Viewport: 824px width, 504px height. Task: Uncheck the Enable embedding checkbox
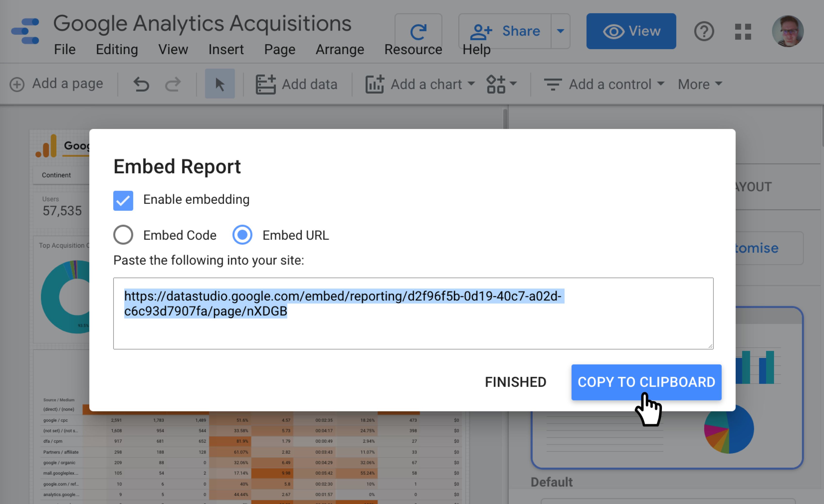click(123, 201)
